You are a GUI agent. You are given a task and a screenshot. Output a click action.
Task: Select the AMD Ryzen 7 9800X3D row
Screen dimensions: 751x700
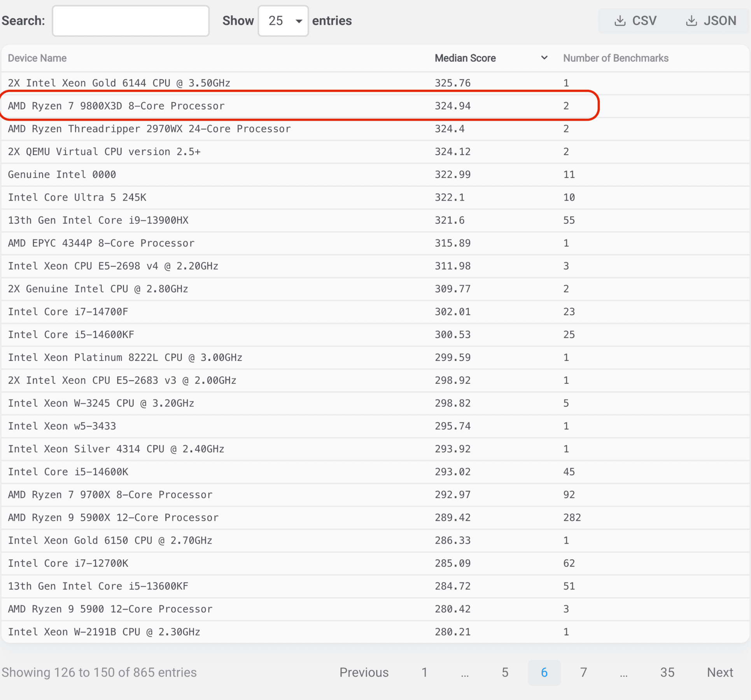pyautogui.click(x=116, y=106)
